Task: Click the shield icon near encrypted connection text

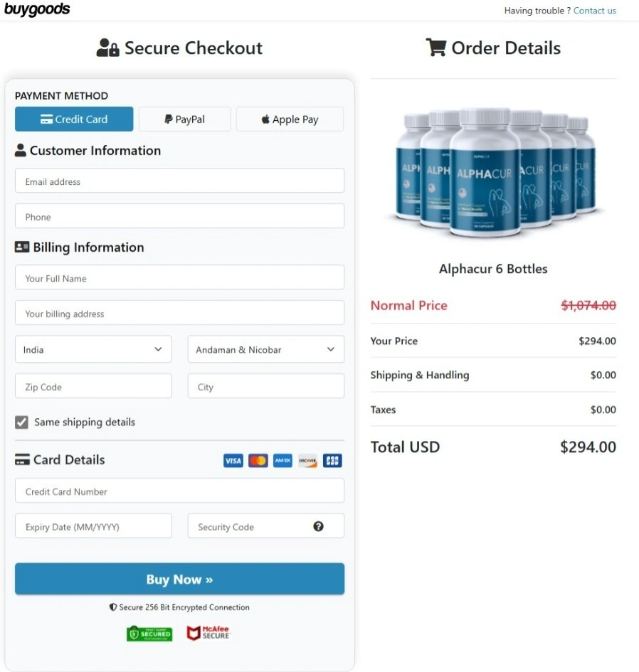Action: (113, 607)
